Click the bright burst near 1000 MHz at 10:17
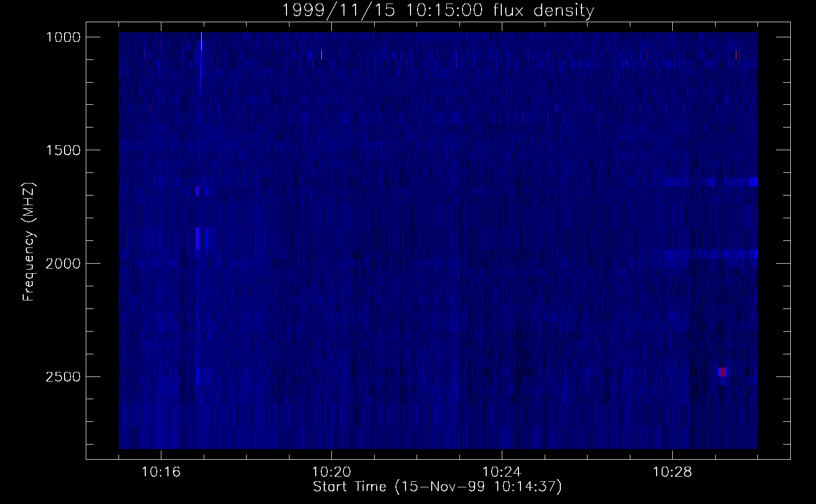Image resolution: width=816 pixels, height=504 pixels. 201,41
